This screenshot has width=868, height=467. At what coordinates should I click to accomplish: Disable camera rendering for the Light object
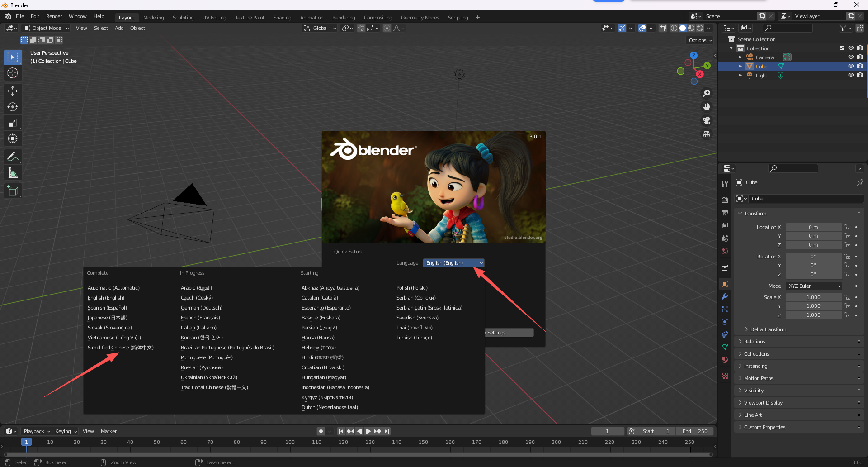click(x=860, y=75)
